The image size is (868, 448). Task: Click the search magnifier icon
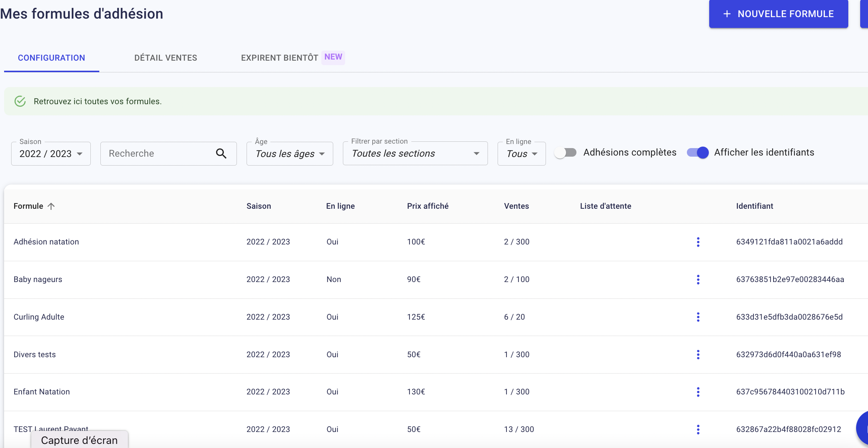pyautogui.click(x=221, y=154)
